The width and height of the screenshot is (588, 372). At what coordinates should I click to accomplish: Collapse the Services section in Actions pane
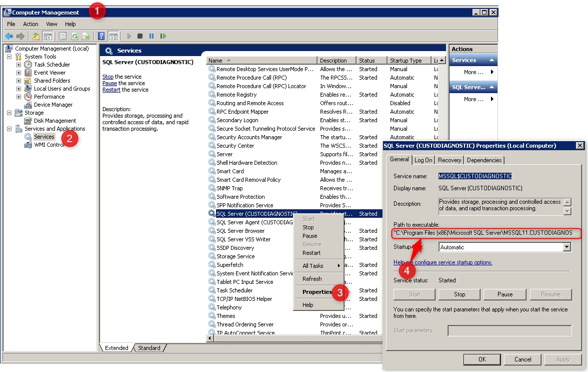tap(491, 60)
